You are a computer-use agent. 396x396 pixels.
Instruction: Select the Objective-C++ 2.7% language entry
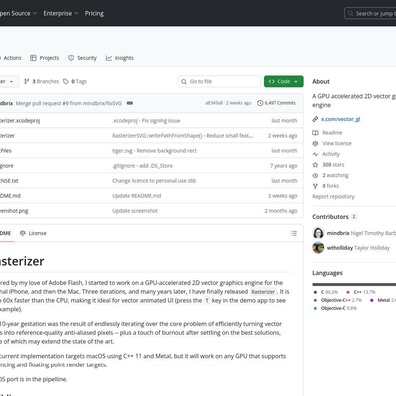[x=338, y=300]
